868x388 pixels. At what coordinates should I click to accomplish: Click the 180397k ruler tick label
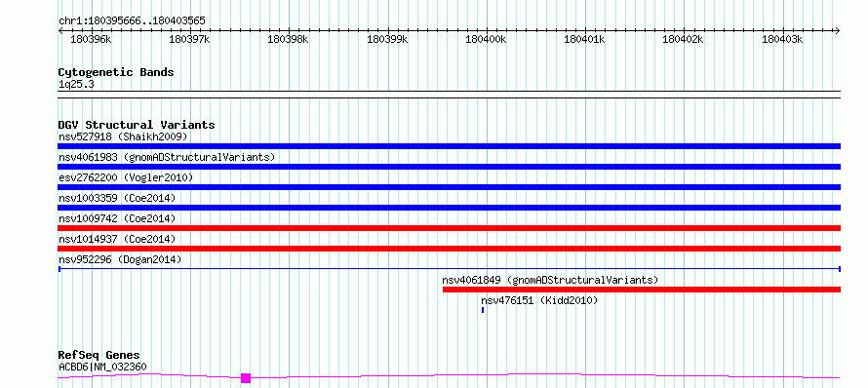189,39
